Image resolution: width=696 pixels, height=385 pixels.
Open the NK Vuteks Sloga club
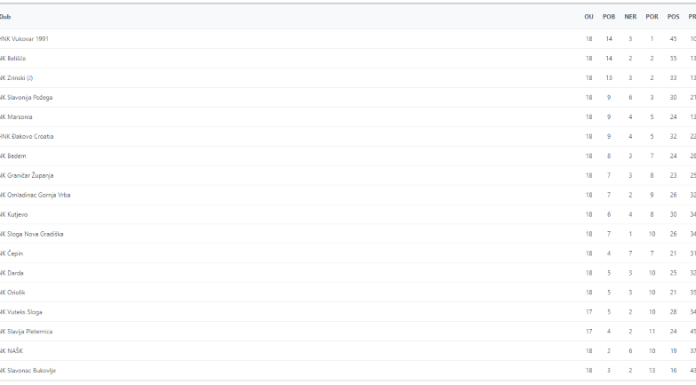point(21,312)
